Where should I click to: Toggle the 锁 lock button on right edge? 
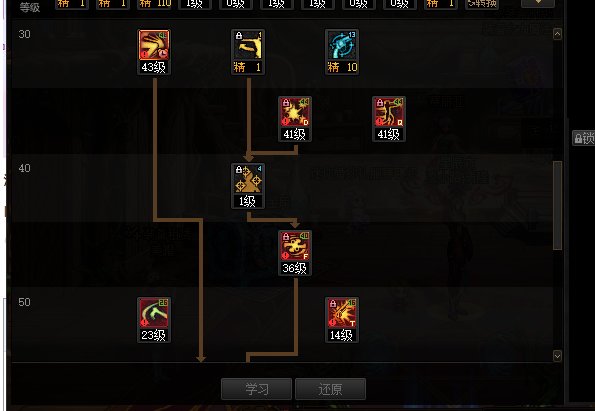[584, 138]
